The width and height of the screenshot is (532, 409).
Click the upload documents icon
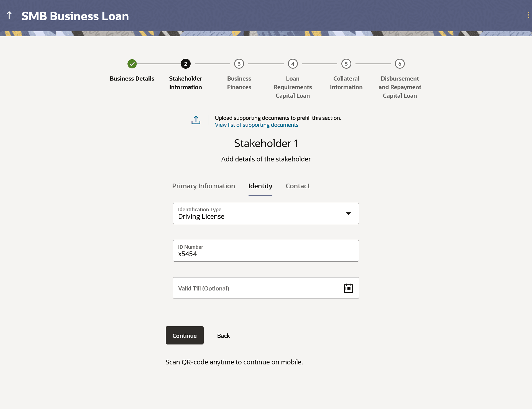pyautogui.click(x=196, y=120)
